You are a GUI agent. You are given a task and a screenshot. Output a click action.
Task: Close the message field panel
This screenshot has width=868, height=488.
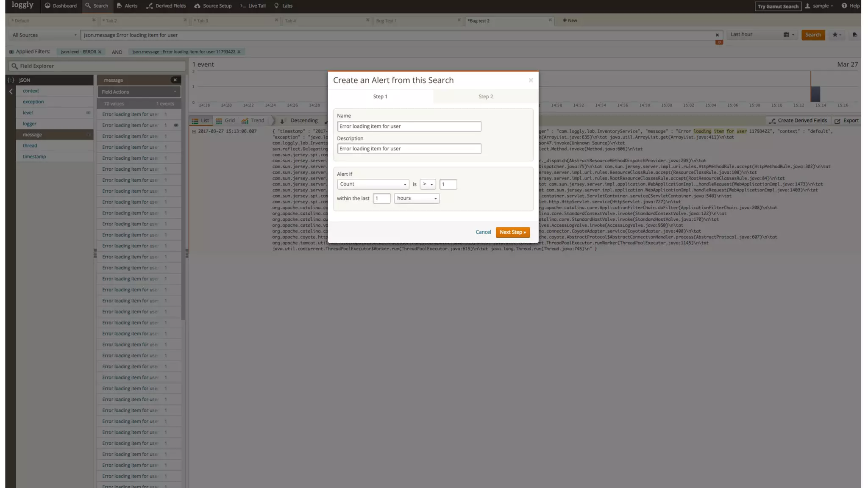(x=175, y=80)
